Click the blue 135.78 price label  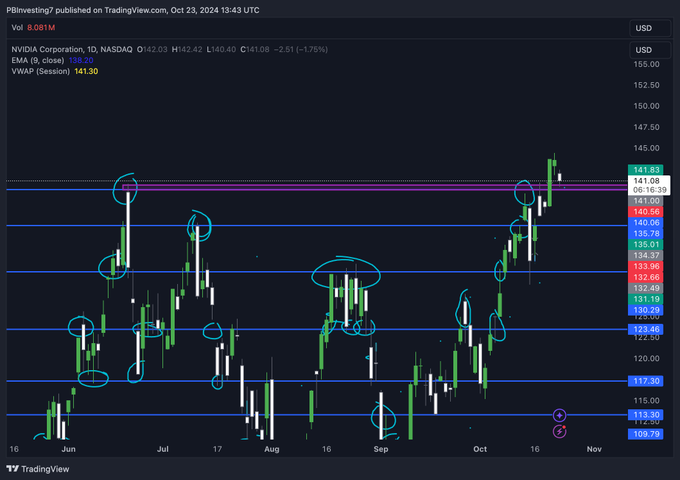click(645, 233)
